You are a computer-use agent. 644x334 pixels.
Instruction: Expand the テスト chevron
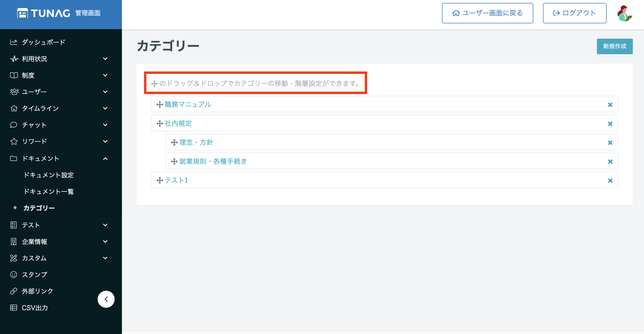tap(105, 225)
